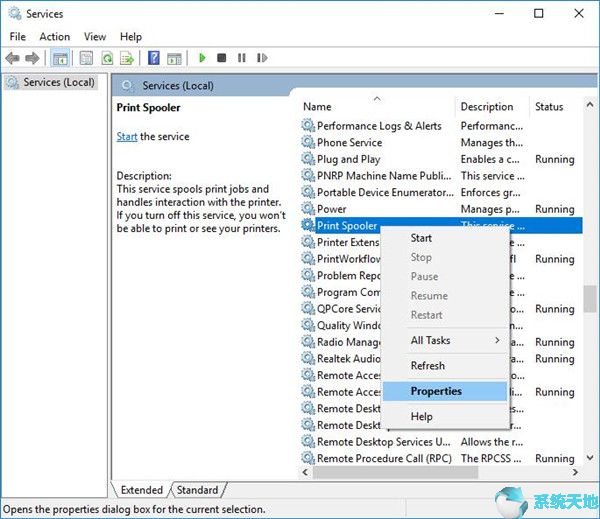Click the Problem Repo... service row

click(341, 276)
